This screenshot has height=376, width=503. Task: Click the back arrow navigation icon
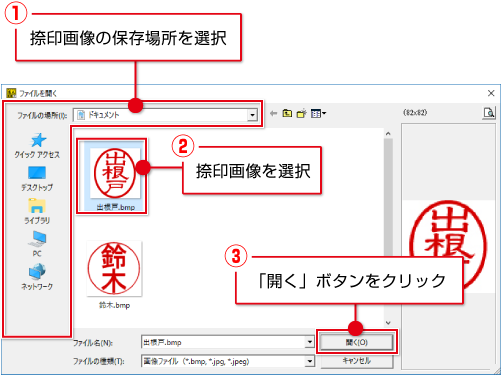click(273, 114)
